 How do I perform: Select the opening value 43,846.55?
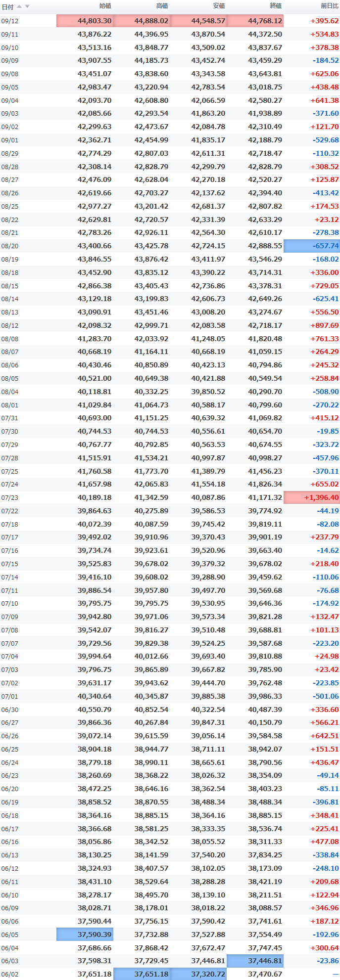click(95, 259)
